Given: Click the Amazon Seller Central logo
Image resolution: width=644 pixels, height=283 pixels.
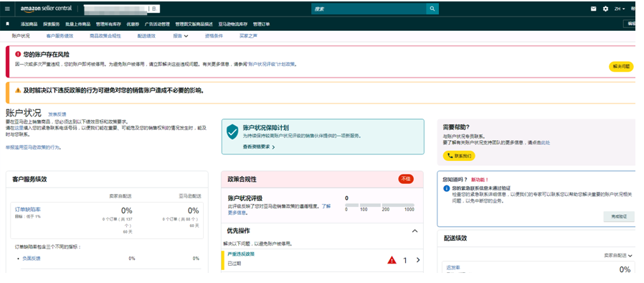Looking at the screenshot, I should pos(46,9).
